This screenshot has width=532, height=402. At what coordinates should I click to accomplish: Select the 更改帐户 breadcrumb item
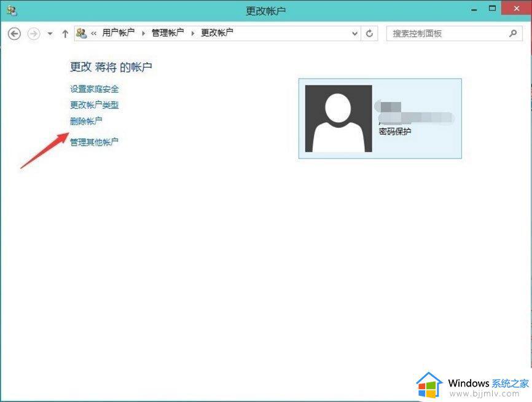point(217,33)
